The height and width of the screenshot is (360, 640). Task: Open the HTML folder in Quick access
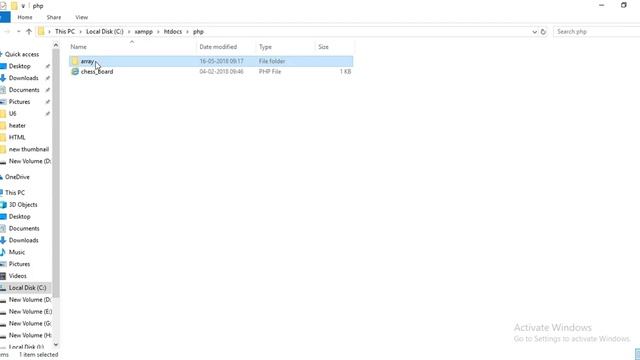tap(17, 137)
